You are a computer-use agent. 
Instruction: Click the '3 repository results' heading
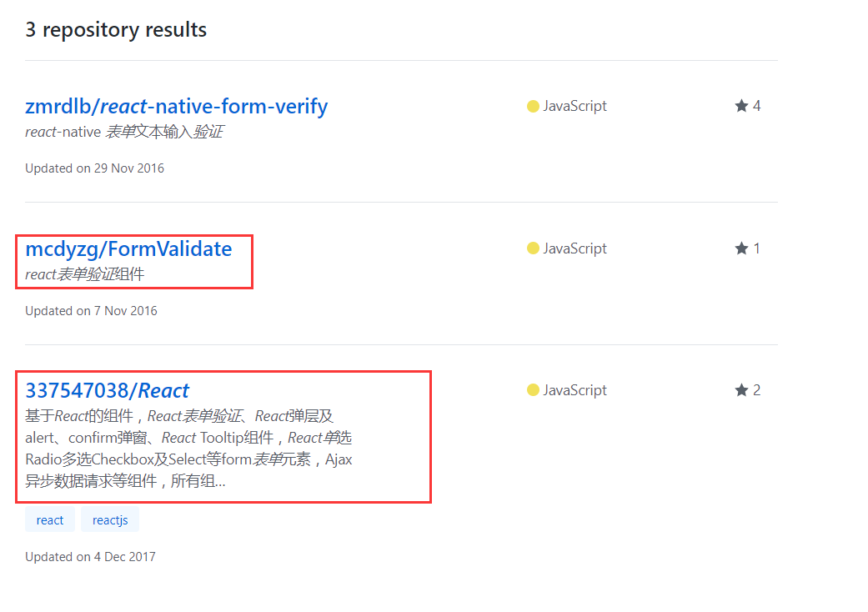click(116, 30)
